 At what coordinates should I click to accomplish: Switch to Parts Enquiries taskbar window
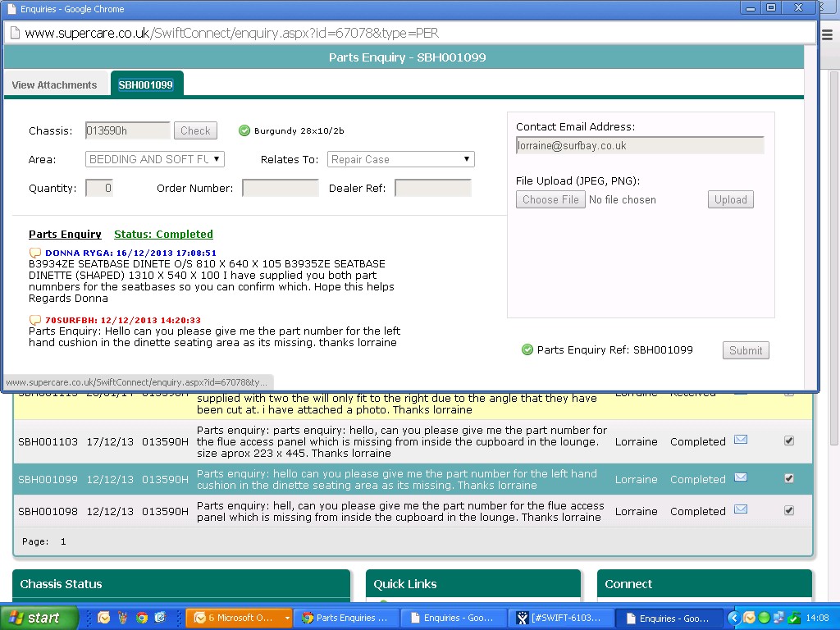pyautogui.click(x=346, y=618)
